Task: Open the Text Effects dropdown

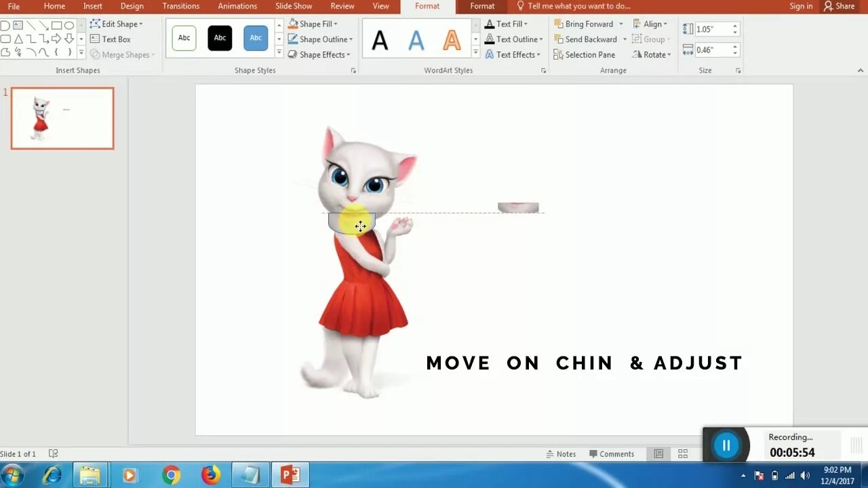Action: (x=512, y=55)
